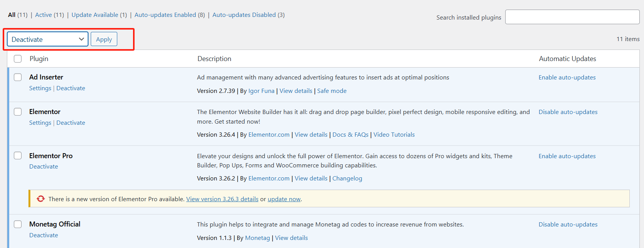Open Elementor Pro Changelog link
This screenshot has height=248, width=644.
(x=347, y=179)
